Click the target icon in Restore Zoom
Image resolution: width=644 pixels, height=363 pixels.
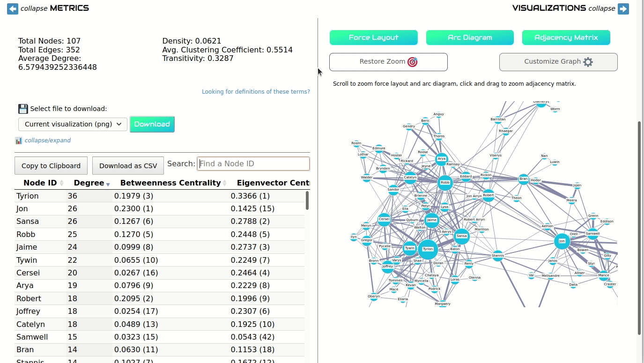pos(412,62)
